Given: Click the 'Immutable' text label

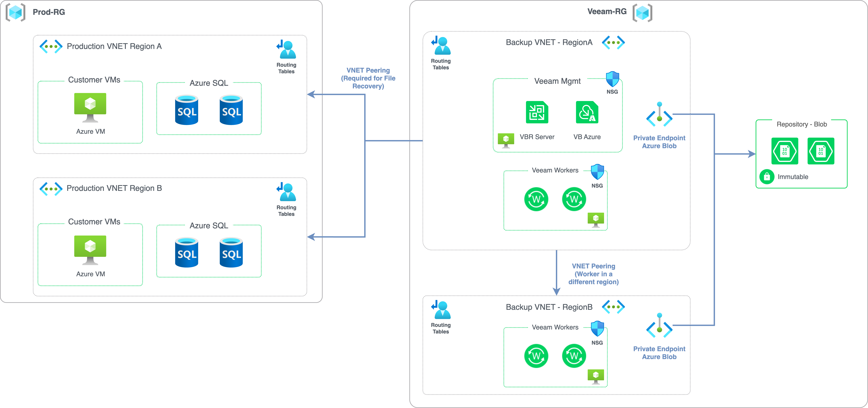Looking at the screenshot, I should click(793, 177).
